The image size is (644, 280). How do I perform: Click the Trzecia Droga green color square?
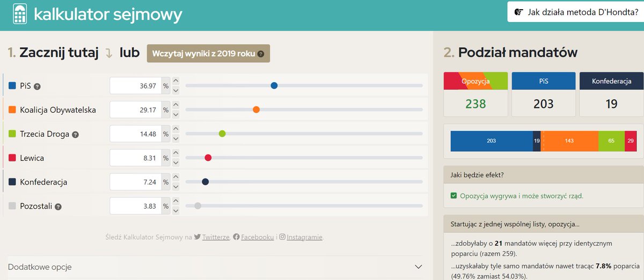[x=12, y=134]
